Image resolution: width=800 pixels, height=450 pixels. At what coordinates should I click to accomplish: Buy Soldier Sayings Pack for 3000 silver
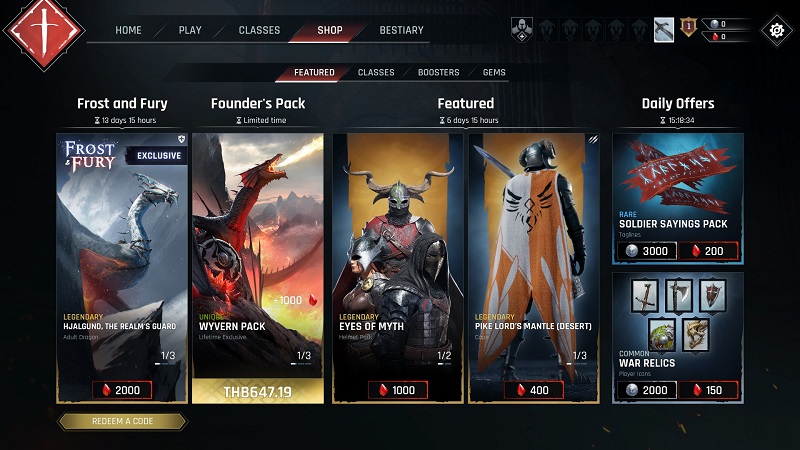tap(647, 251)
